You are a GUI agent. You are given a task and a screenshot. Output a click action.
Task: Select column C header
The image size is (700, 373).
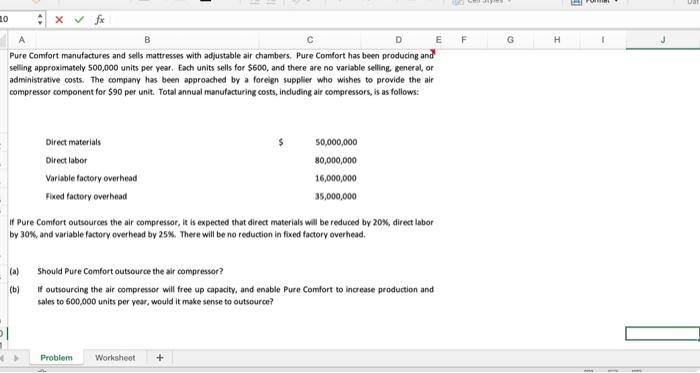(x=310, y=40)
